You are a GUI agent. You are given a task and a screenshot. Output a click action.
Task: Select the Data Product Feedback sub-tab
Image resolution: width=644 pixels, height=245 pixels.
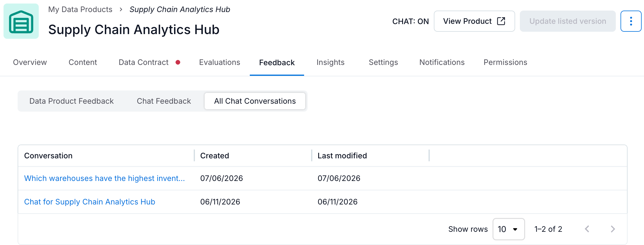coord(71,101)
